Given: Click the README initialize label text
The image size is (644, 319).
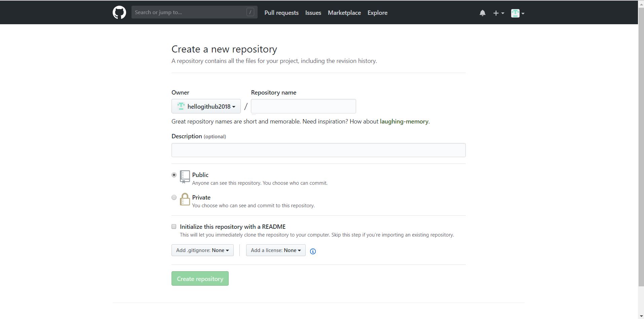Looking at the screenshot, I should pyautogui.click(x=233, y=227).
